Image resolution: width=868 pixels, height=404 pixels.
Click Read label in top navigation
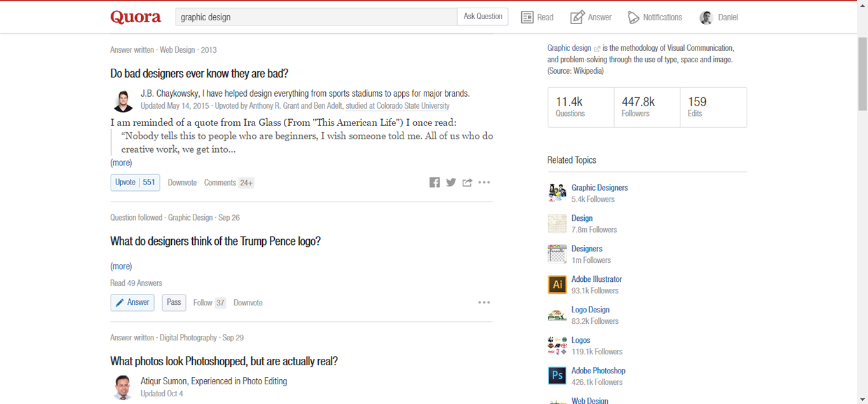[545, 17]
